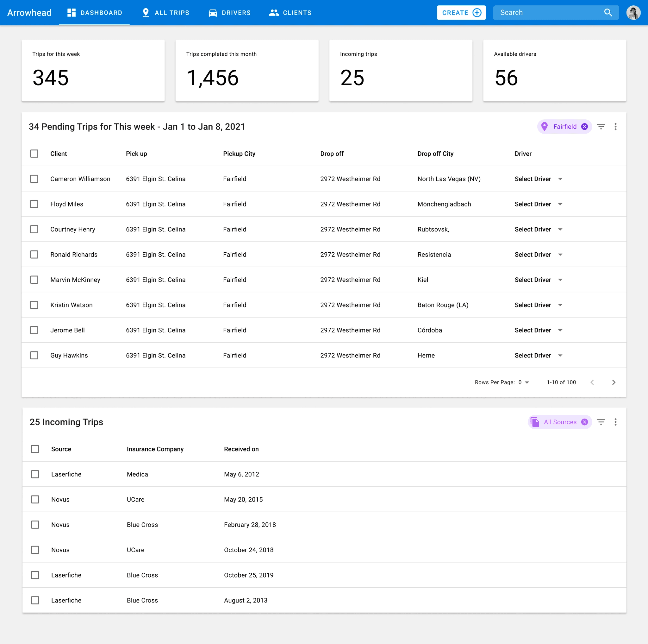The height and width of the screenshot is (644, 648).
Task: Check Jerome Bell row
Action: tap(34, 330)
